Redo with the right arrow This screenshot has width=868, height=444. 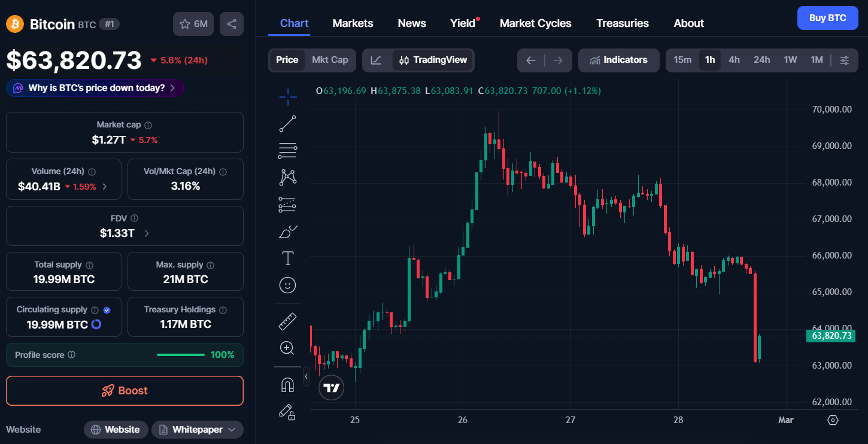coord(558,60)
